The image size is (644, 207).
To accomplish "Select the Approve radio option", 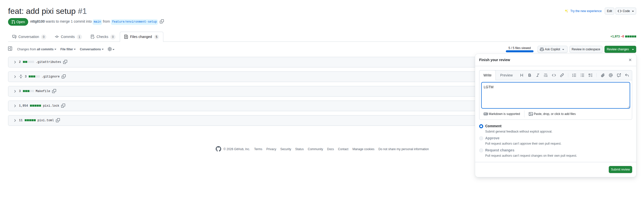I will pos(481,138).
